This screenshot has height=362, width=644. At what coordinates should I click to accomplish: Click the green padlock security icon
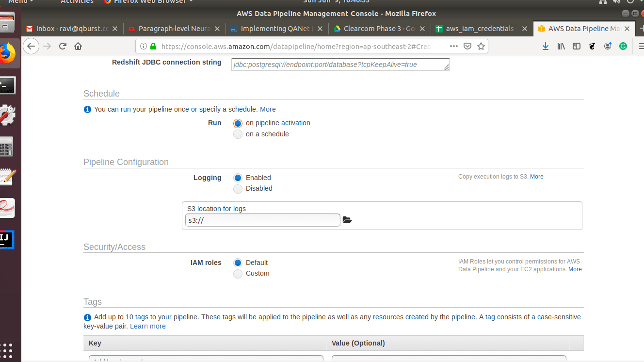(x=153, y=47)
